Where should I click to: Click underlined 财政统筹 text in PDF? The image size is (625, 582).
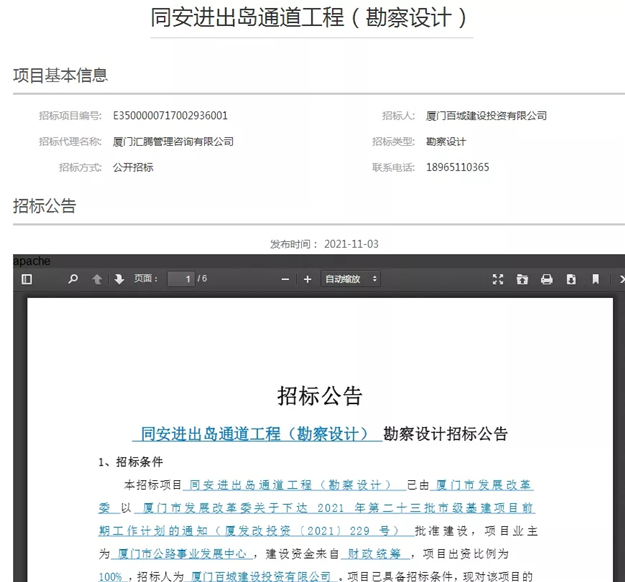click(374, 554)
